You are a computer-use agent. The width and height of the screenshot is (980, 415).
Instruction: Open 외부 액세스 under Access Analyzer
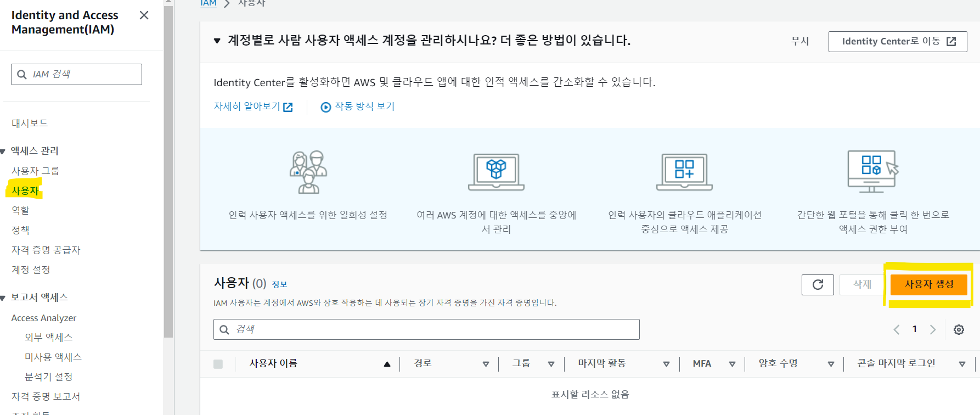click(49, 337)
